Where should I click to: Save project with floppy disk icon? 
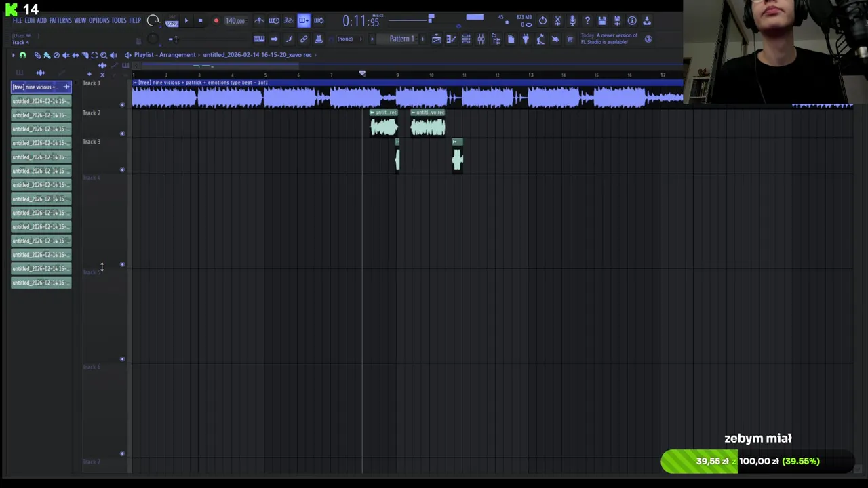click(602, 20)
